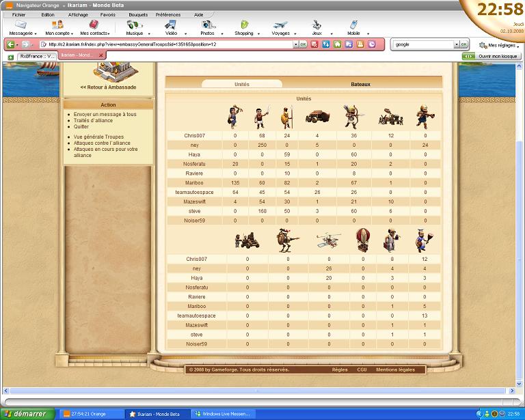The image size is (525, 420).
Task: Open the Photos camera icon
Action: pyautogui.click(x=208, y=25)
